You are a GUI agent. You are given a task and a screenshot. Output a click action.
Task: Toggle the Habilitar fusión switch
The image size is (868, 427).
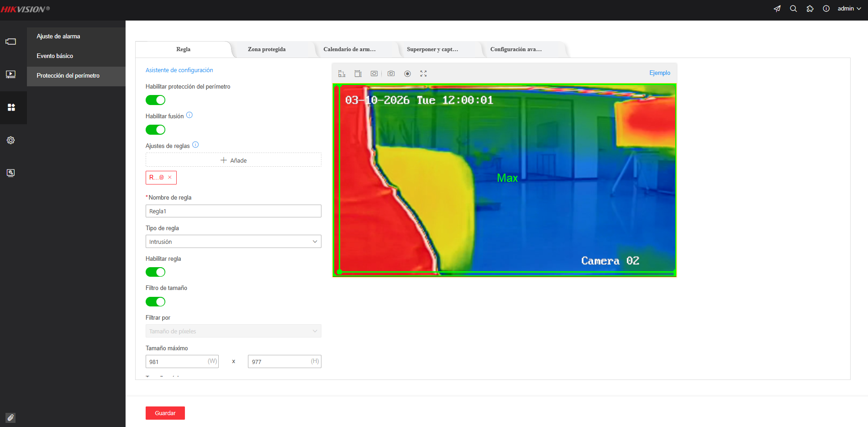point(155,130)
